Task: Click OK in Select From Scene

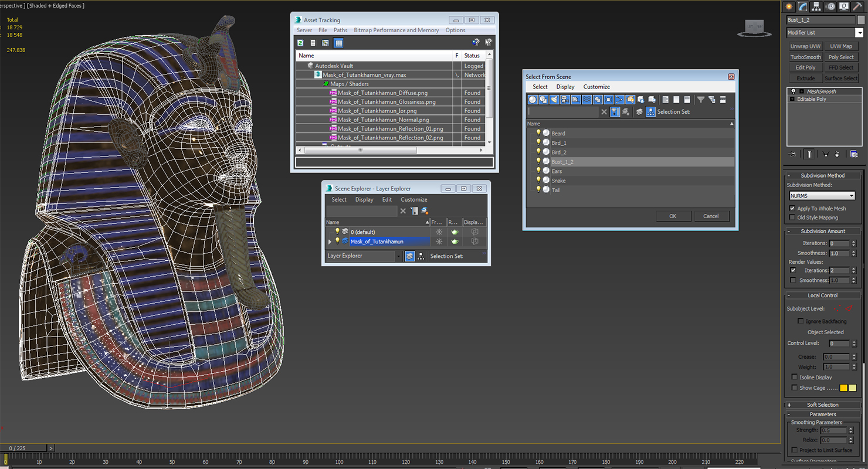Action: (x=673, y=216)
